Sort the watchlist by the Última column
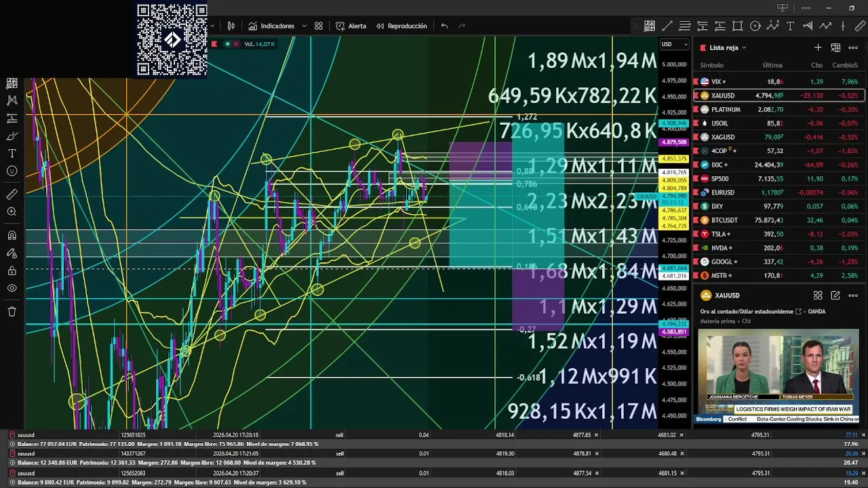 click(x=772, y=65)
